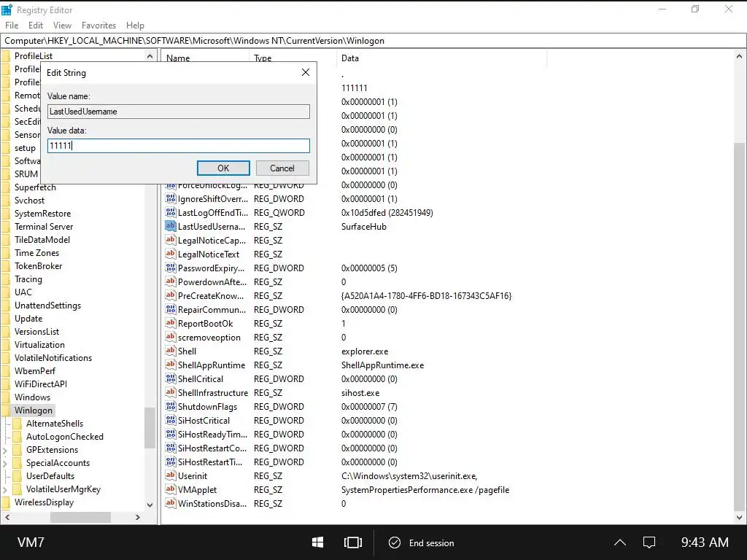Viewport: 747px width, 560px height.
Task: Click the SiHostCritical DWORD icon
Action: pyautogui.click(x=171, y=420)
